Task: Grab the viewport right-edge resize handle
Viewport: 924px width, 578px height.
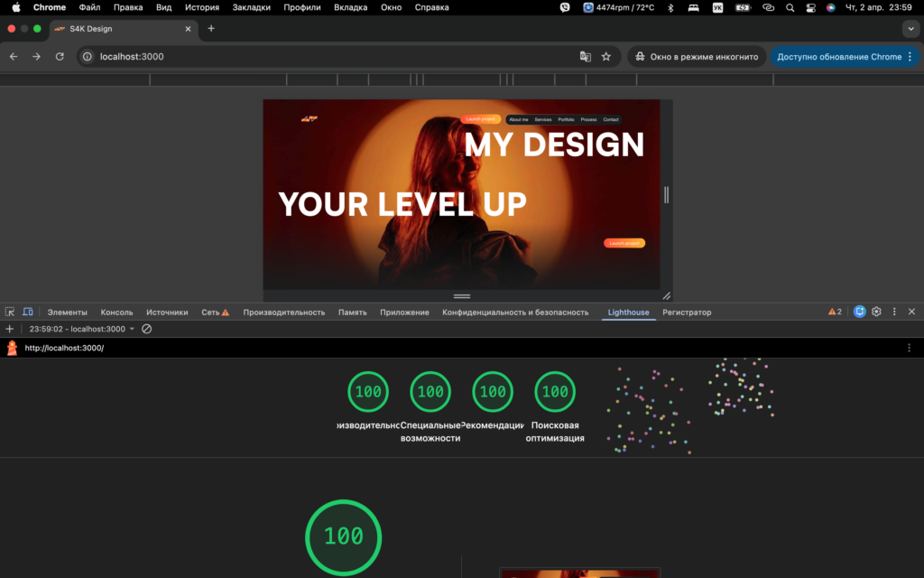Action: point(667,195)
